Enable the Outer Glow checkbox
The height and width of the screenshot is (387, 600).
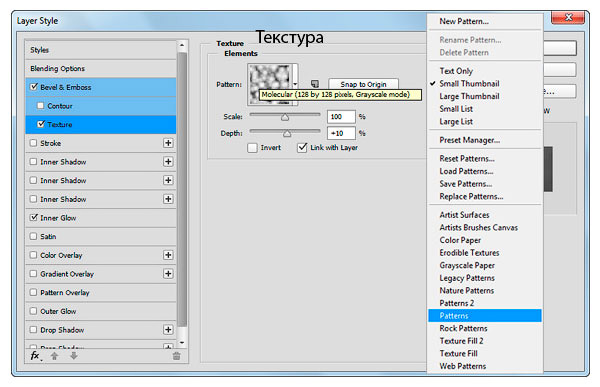click(33, 311)
